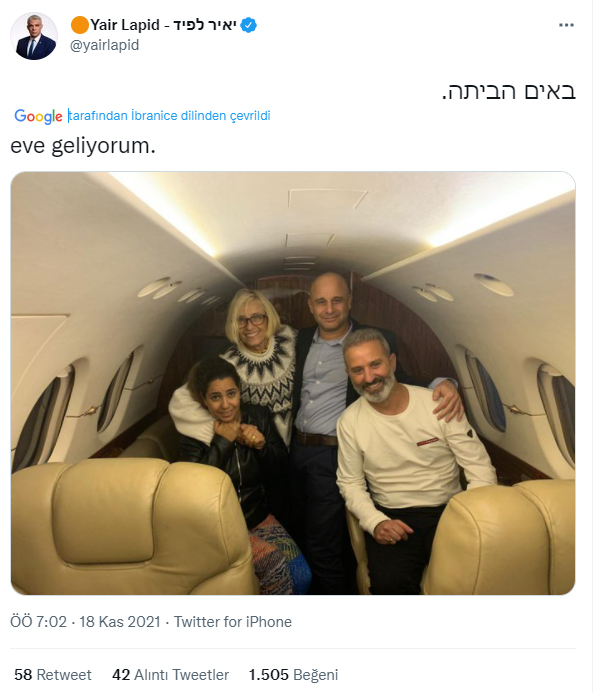Click the 18 Kas 2021 date
The height and width of the screenshot is (693, 599).
pos(120,622)
